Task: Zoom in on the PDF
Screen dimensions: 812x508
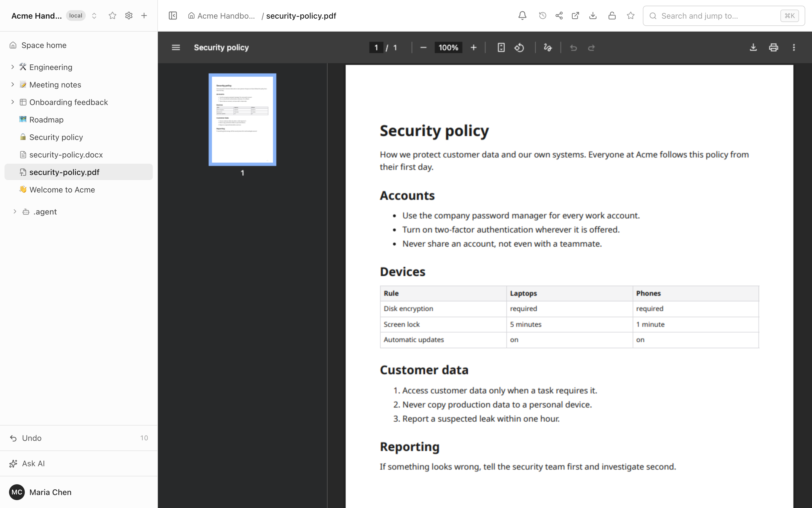Action: tap(473, 48)
